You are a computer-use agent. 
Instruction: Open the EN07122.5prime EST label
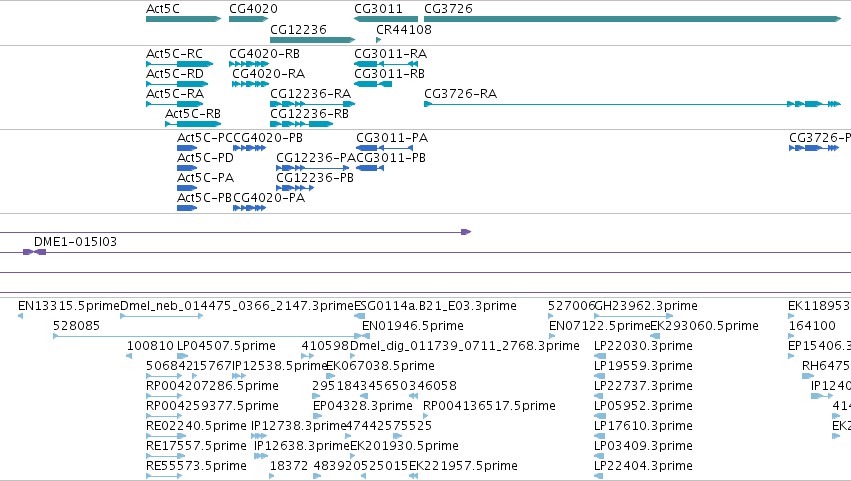pyautogui.click(x=600, y=326)
